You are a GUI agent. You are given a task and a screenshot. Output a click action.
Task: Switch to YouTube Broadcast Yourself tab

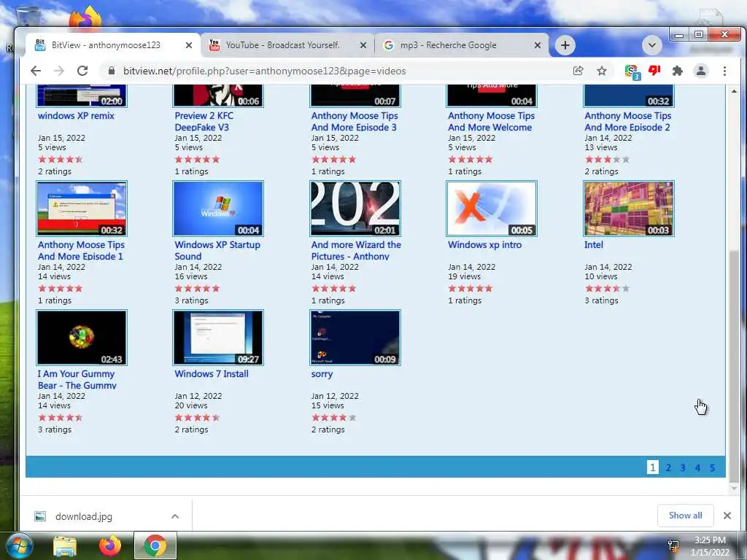point(287,45)
